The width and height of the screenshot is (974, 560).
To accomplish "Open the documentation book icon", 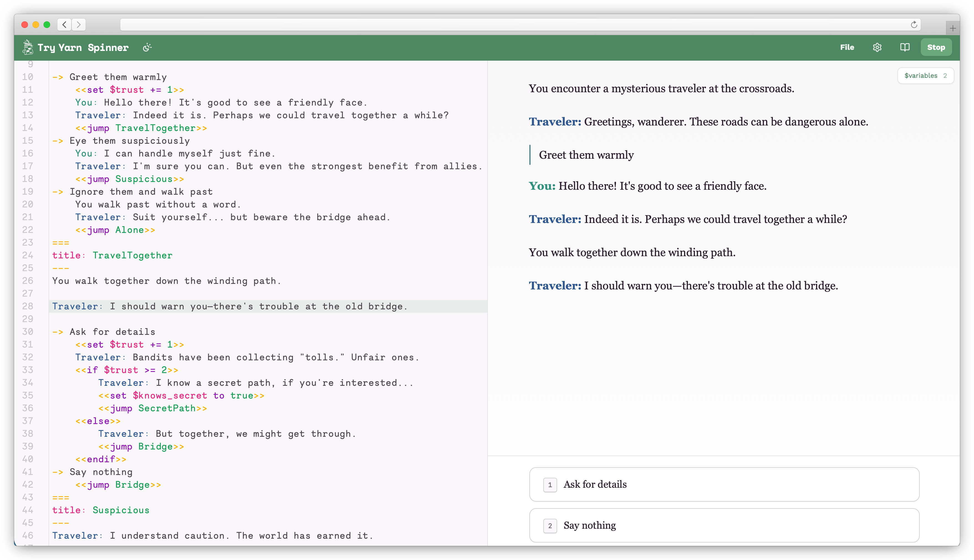I will (905, 47).
